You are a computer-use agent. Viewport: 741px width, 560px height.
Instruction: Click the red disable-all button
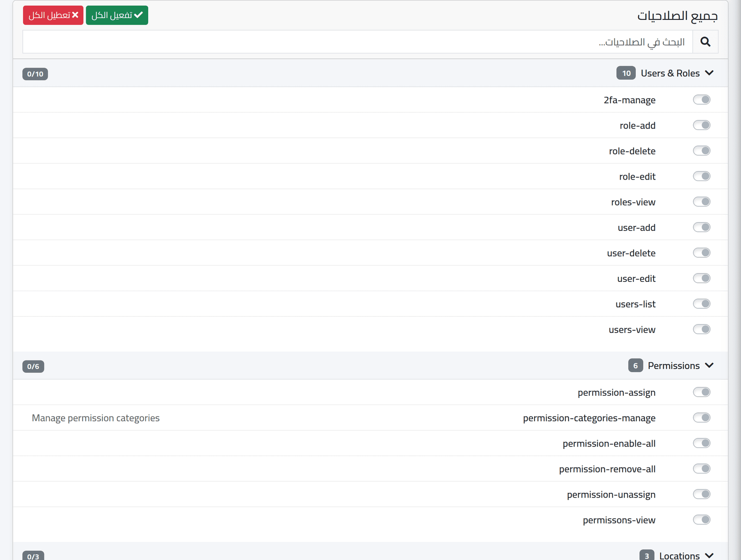point(53,15)
